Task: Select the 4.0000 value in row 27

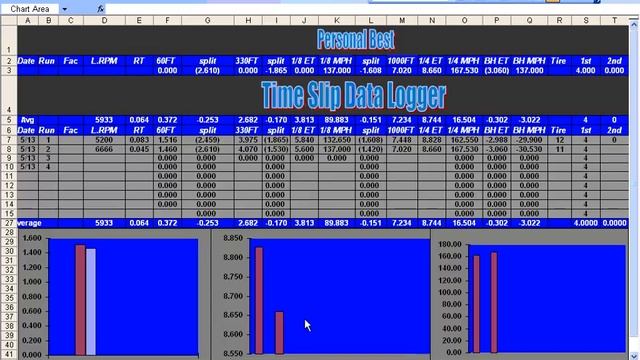Action: 585,223
